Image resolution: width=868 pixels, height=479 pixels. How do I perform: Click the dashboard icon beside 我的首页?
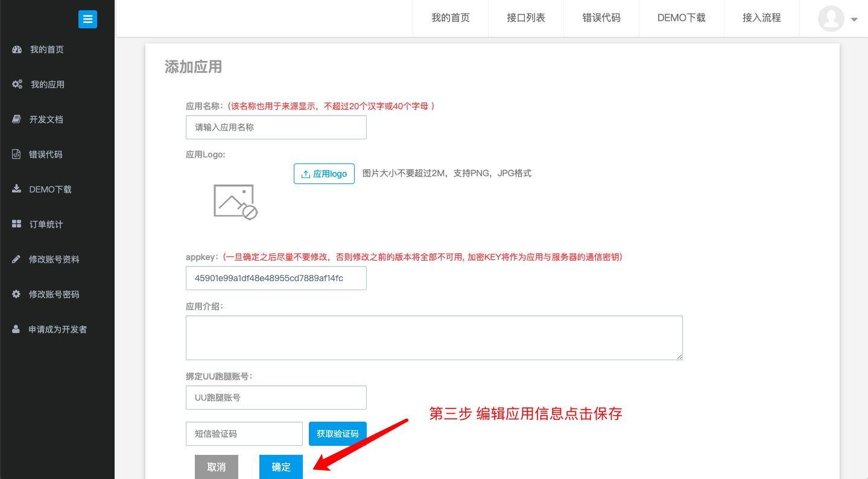tap(17, 49)
